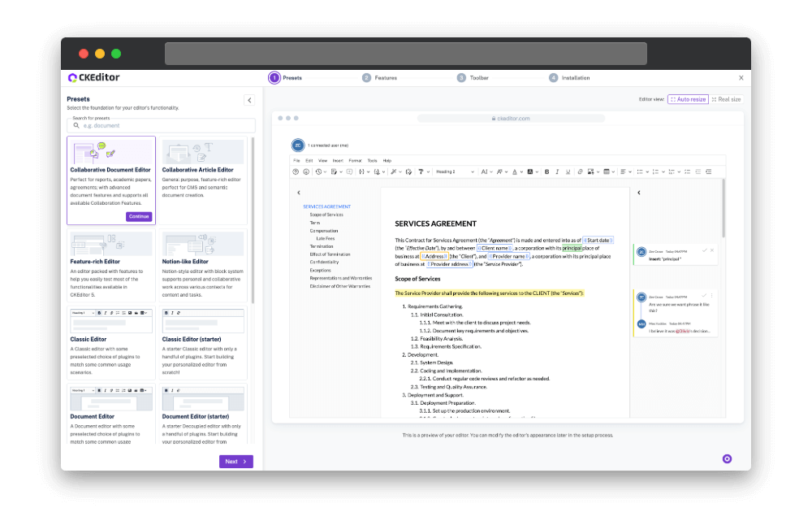Click the Search for presets field
This screenshot has width=812, height=508.
(161, 126)
